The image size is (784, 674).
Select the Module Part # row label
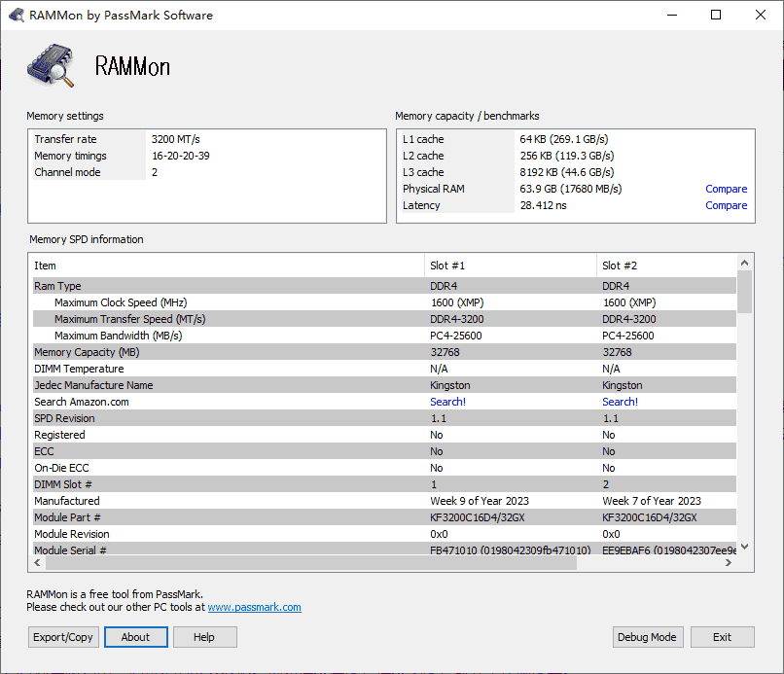(x=67, y=517)
